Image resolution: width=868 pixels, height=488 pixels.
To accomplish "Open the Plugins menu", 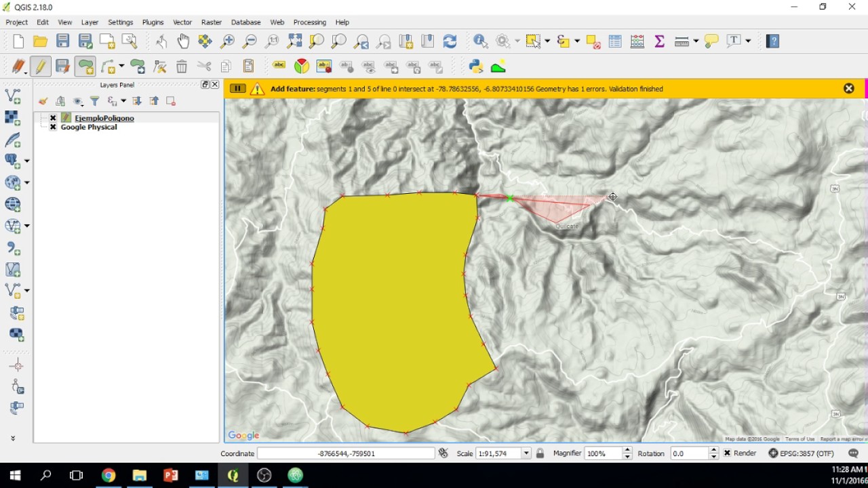I will coord(153,22).
